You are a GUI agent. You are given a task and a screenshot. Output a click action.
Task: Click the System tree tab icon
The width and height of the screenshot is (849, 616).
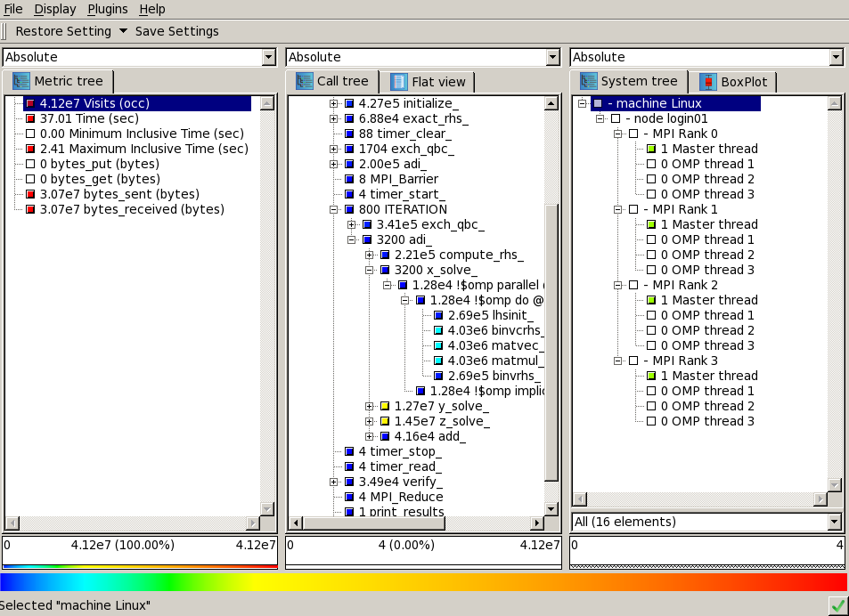coord(589,82)
